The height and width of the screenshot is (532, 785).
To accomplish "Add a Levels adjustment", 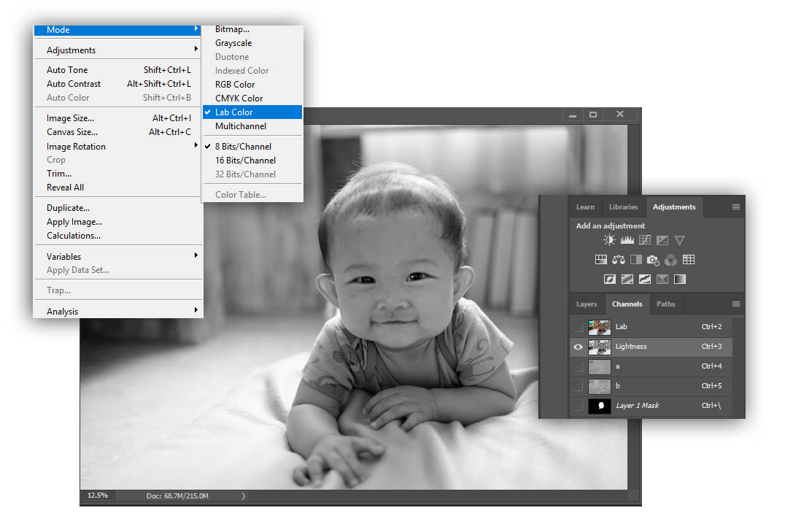I will pyautogui.click(x=627, y=240).
